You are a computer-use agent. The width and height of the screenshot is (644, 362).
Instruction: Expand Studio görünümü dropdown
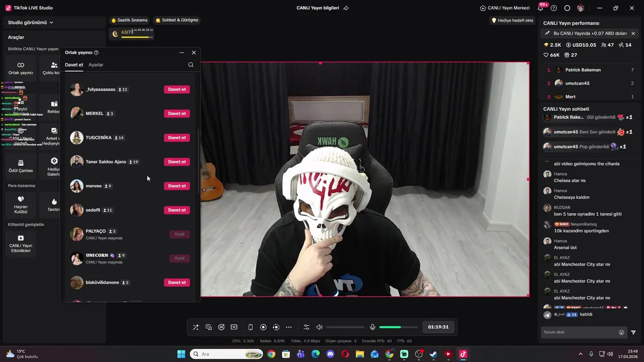pyautogui.click(x=31, y=23)
